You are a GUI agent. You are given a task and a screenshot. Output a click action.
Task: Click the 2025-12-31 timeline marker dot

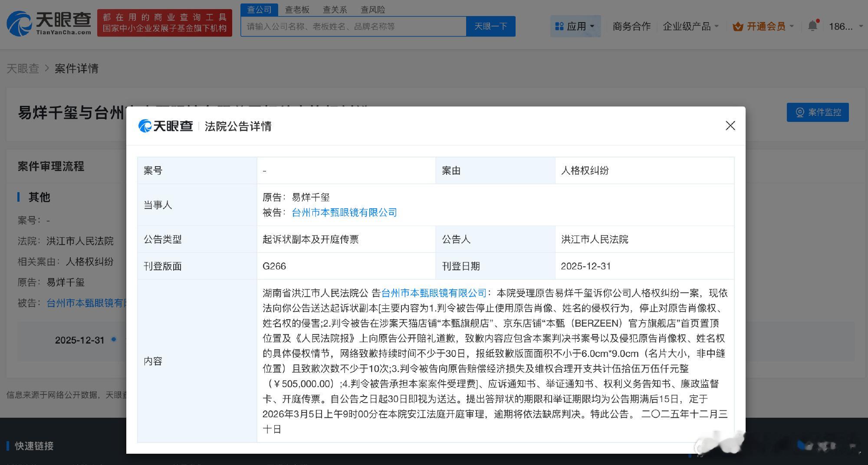pyautogui.click(x=113, y=340)
